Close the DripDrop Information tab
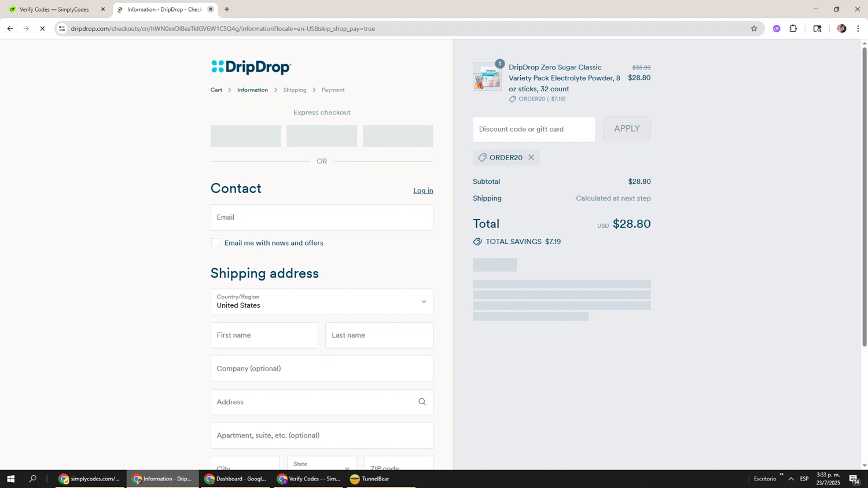This screenshot has height=488, width=868. pos(211,9)
